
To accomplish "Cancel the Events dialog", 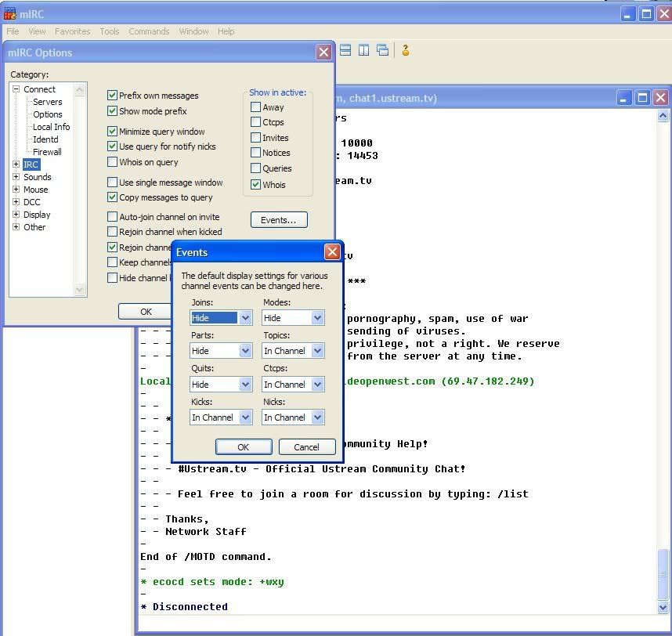I will (306, 447).
